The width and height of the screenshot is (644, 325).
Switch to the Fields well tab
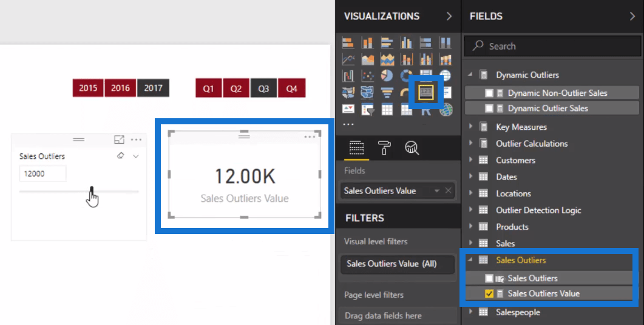pos(356,148)
